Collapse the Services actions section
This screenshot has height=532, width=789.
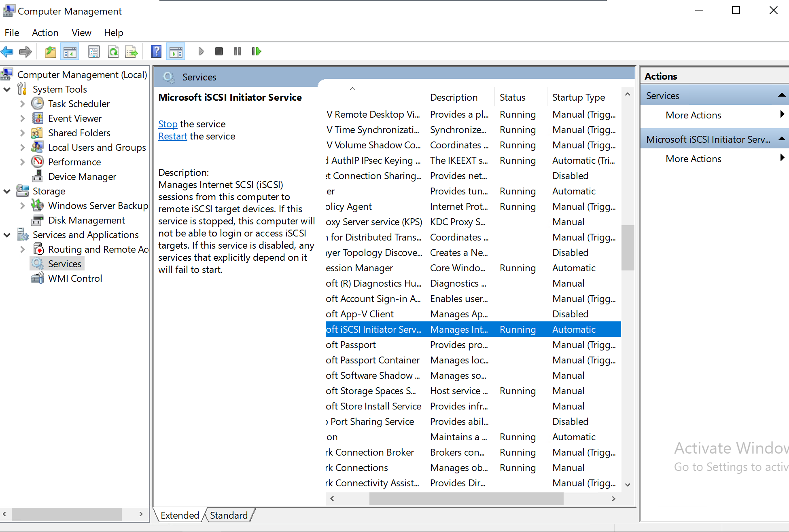[781, 95]
